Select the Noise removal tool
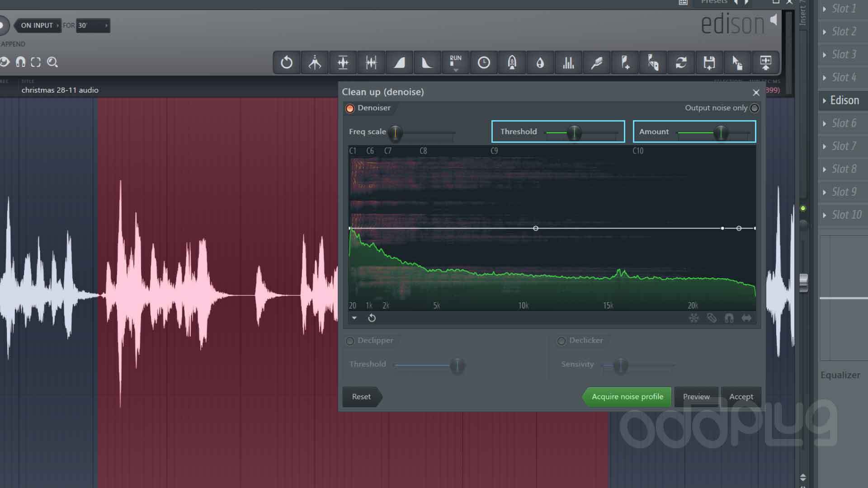 [x=512, y=62]
